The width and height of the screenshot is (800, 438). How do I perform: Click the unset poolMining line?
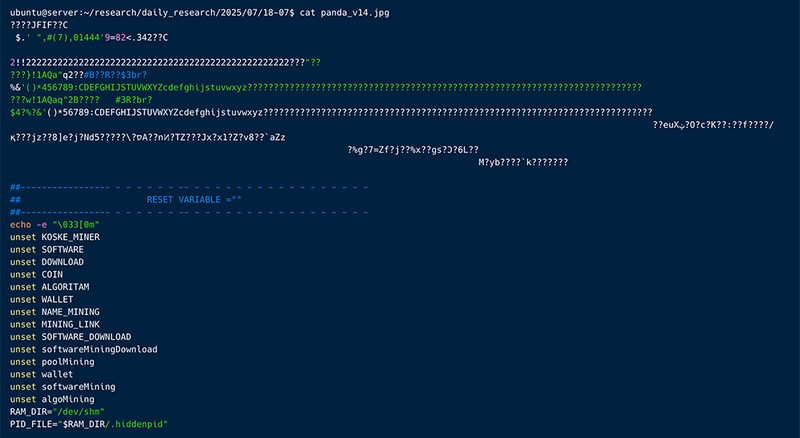coord(65,362)
